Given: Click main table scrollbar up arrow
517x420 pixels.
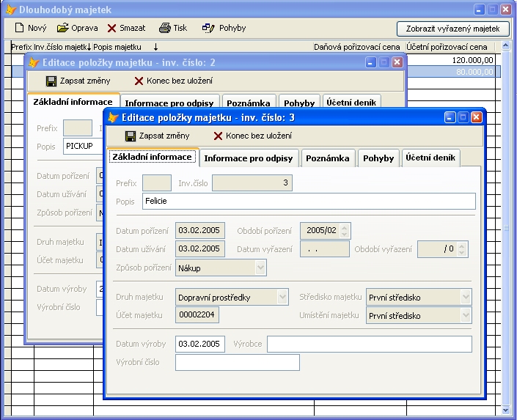Looking at the screenshot, I should point(506,45).
